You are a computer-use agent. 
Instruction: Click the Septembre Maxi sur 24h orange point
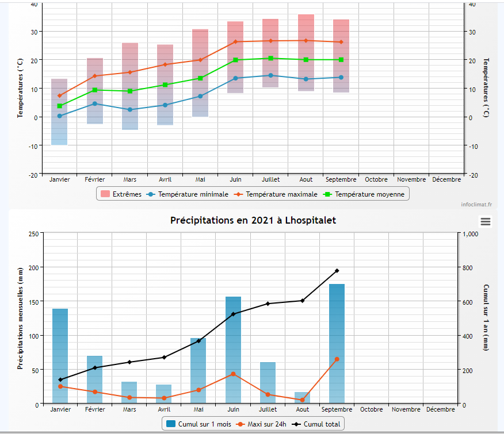pos(337,359)
